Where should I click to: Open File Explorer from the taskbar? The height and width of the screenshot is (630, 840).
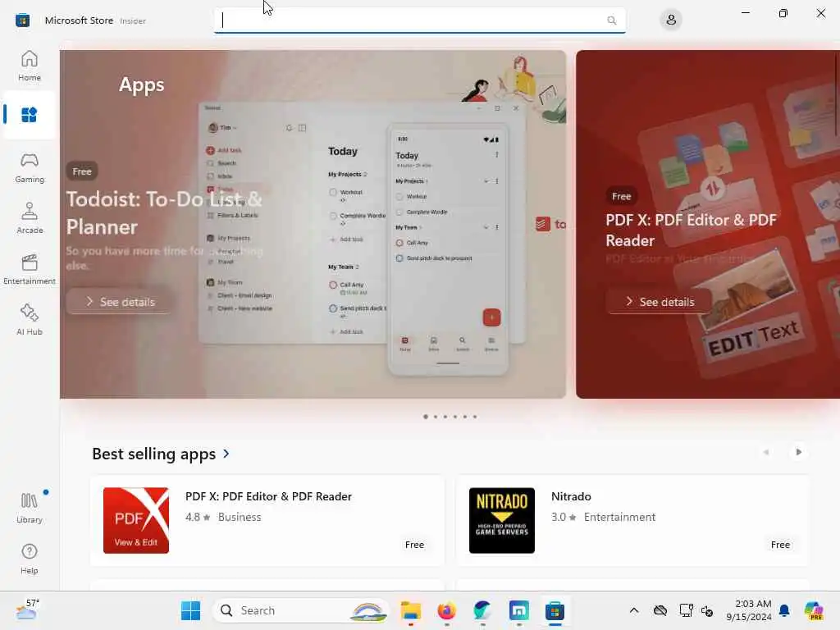pos(411,610)
